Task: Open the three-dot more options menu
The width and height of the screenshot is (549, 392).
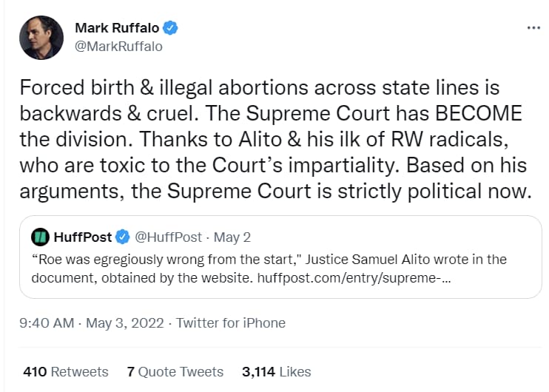Action: click(x=533, y=27)
